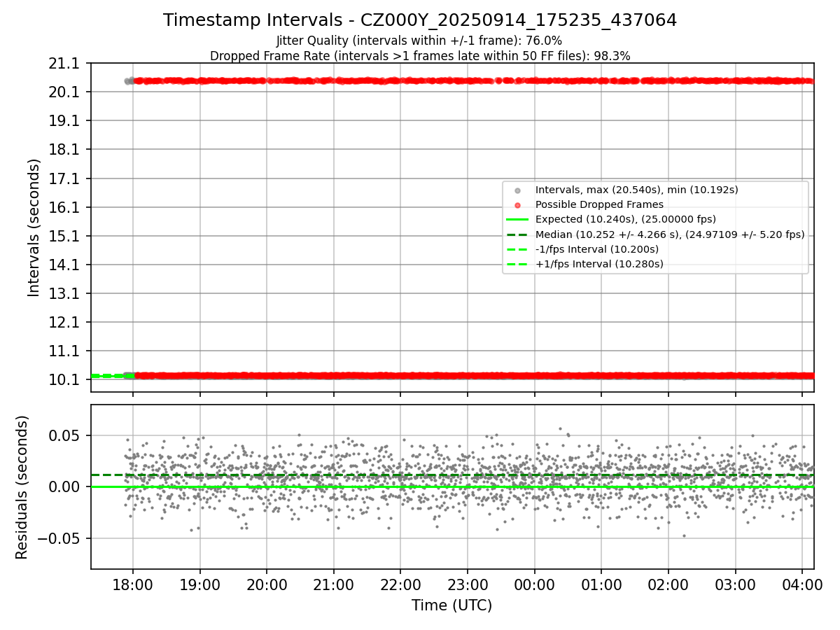Click the plot title 'Timestamp Intervals - CZ000Y_20250914_175235_437064'
Image resolution: width=840 pixels, height=630 pixels.
(420, 20)
